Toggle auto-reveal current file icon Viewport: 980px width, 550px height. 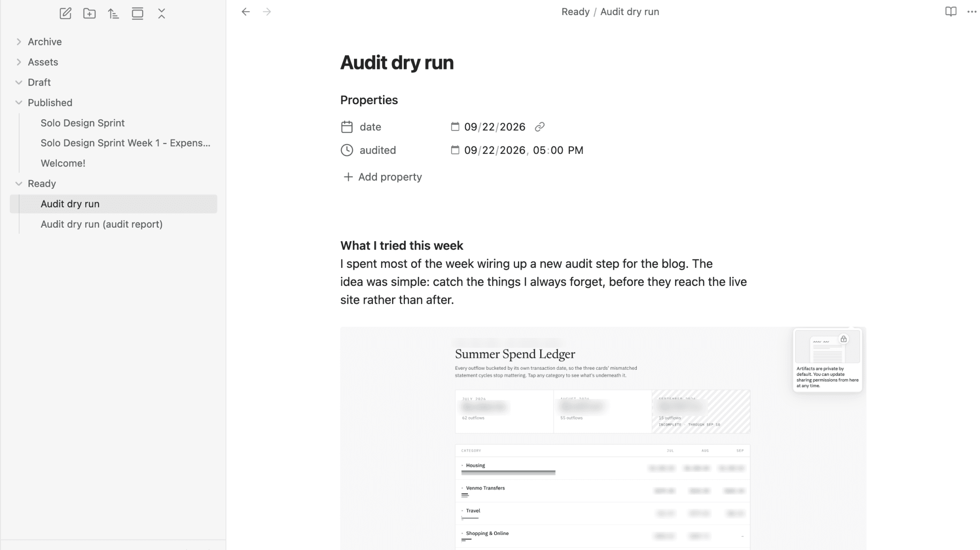(137, 13)
